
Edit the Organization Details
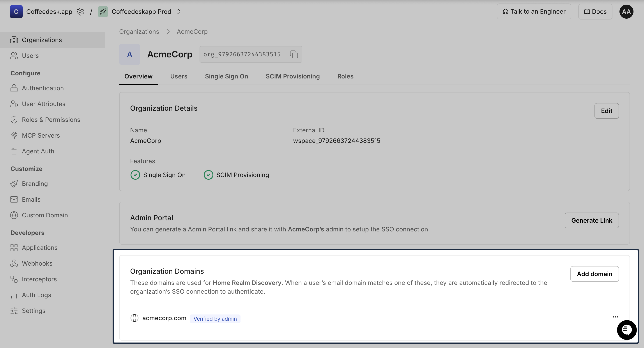607,111
